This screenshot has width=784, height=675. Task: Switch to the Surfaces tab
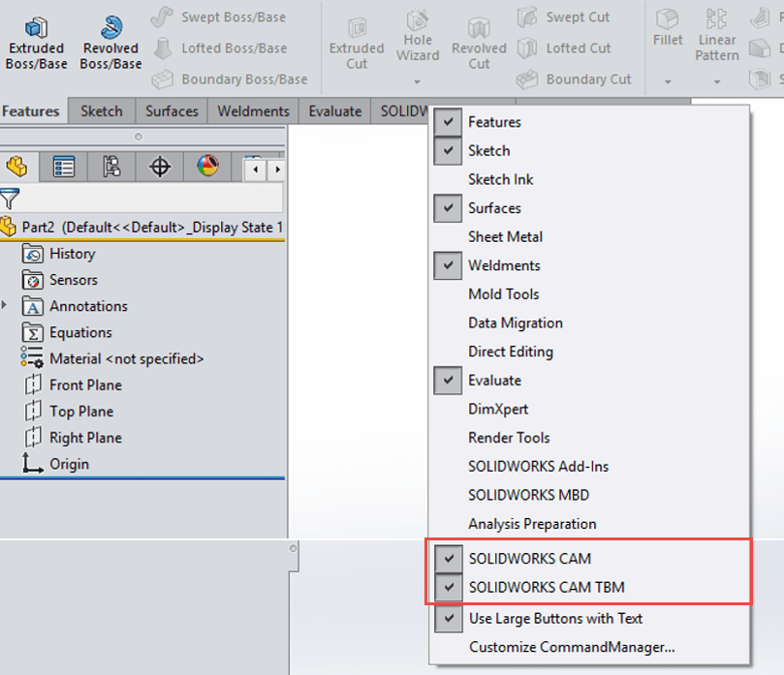[x=172, y=111]
